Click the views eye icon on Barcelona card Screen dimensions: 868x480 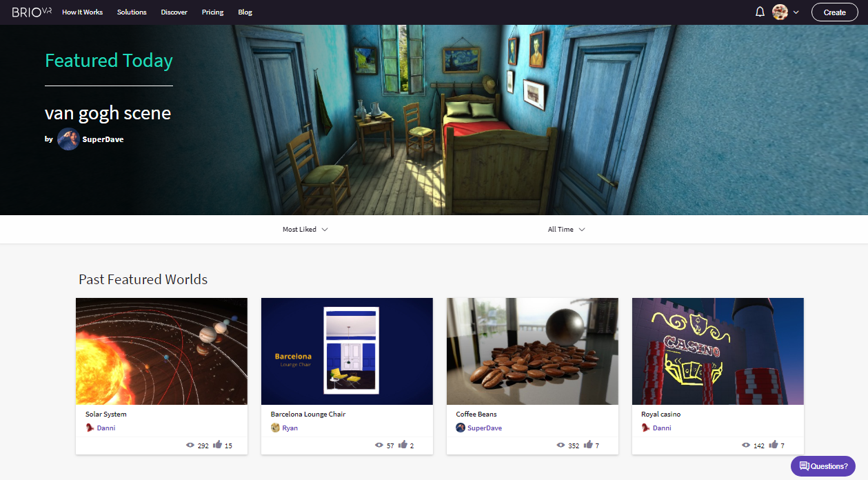[x=379, y=446]
